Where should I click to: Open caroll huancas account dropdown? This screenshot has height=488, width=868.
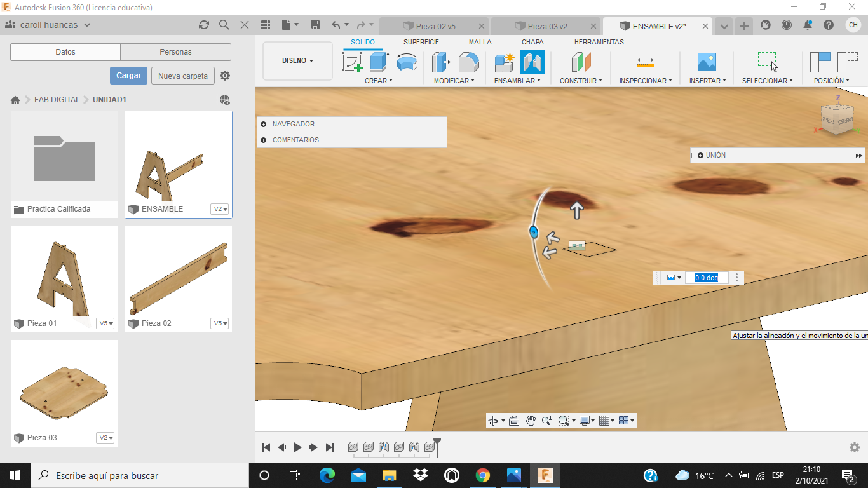(x=87, y=25)
